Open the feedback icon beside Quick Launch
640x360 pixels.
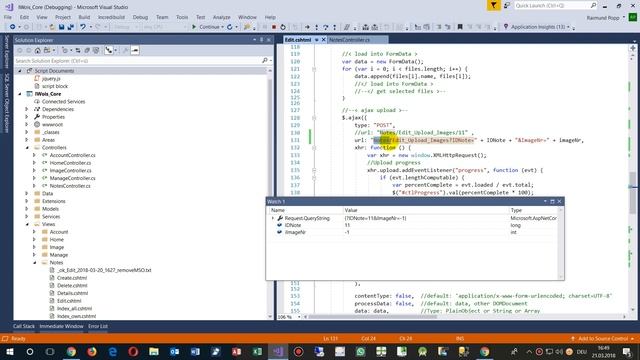coord(507,5)
